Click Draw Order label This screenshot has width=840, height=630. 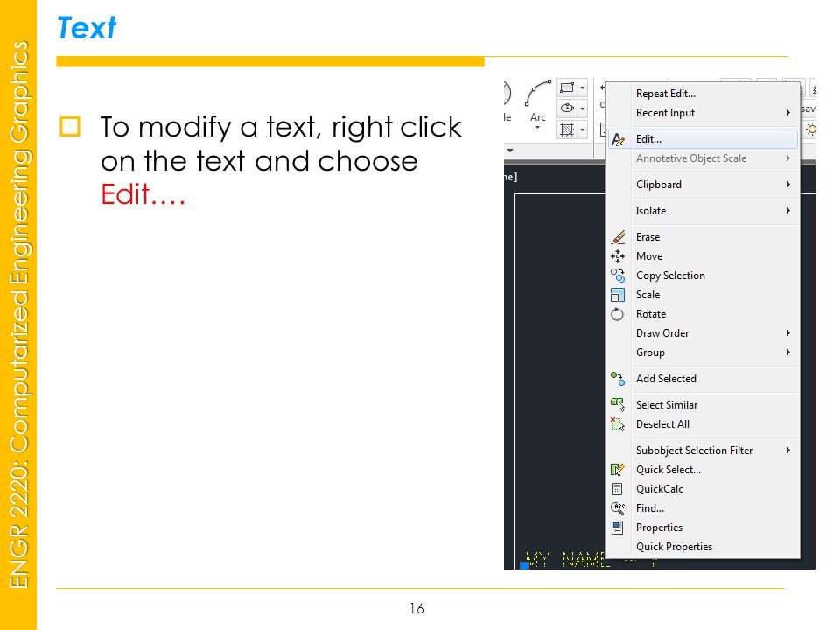point(662,333)
